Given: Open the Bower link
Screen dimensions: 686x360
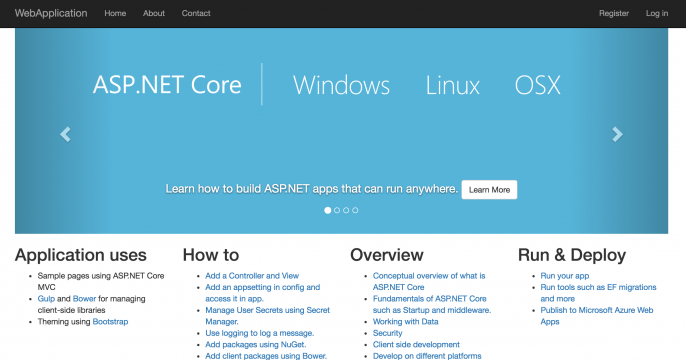Looking at the screenshot, I should pyautogui.click(x=84, y=299).
